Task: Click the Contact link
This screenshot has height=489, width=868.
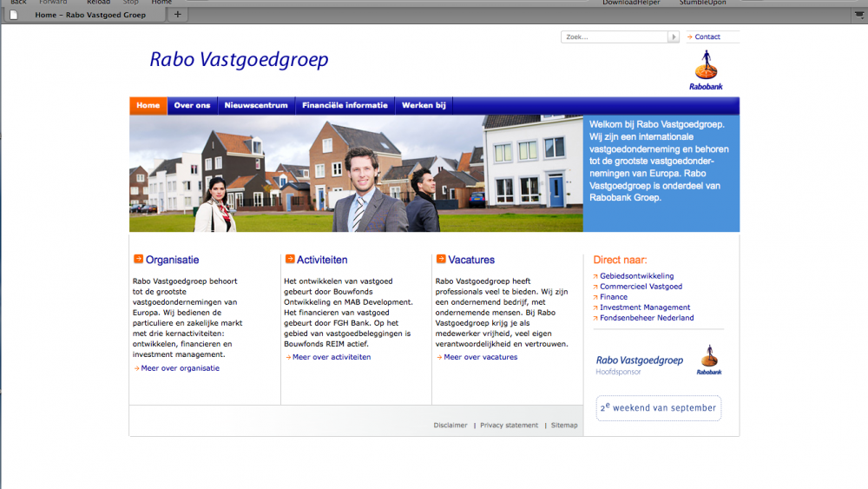Action: pos(707,36)
